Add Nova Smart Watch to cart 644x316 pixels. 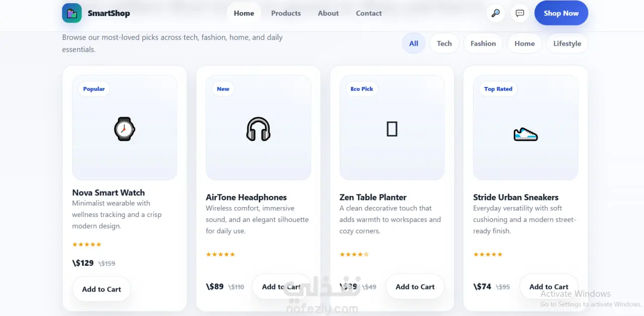pos(102,289)
